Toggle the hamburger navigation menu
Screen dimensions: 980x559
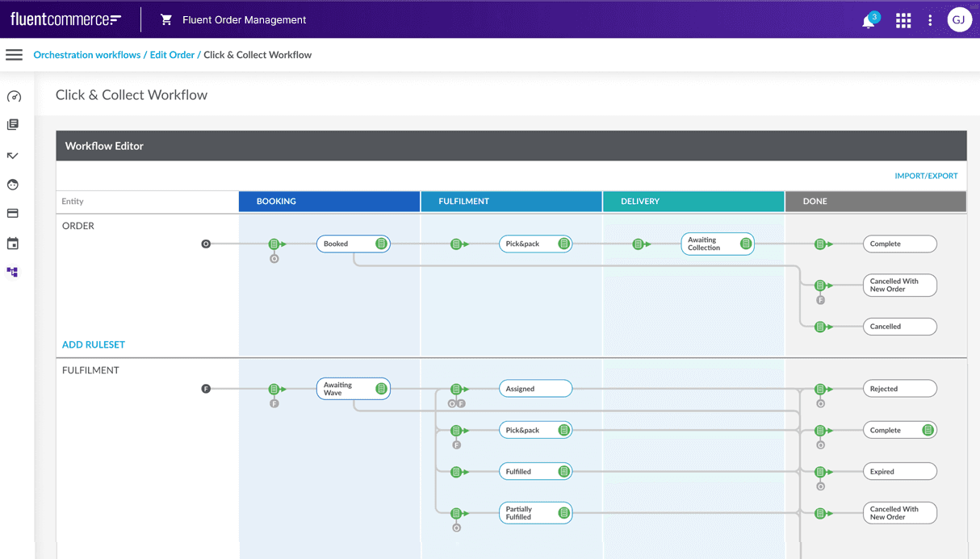coord(14,55)
